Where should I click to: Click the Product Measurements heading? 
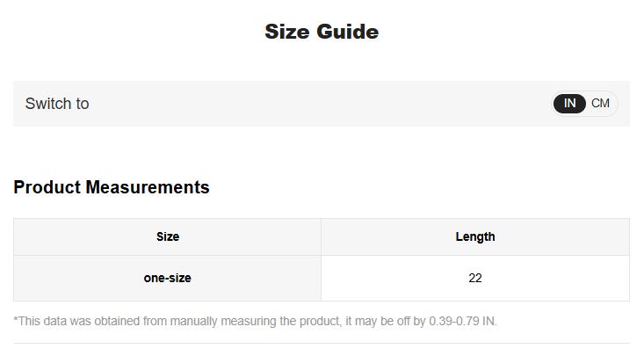(x=112, y=187)
